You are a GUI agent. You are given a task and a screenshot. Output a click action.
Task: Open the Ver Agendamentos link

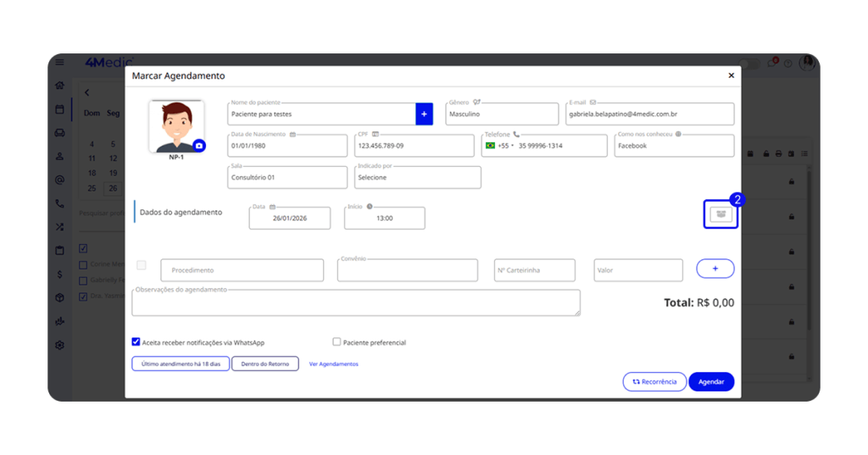click(333, 364)
